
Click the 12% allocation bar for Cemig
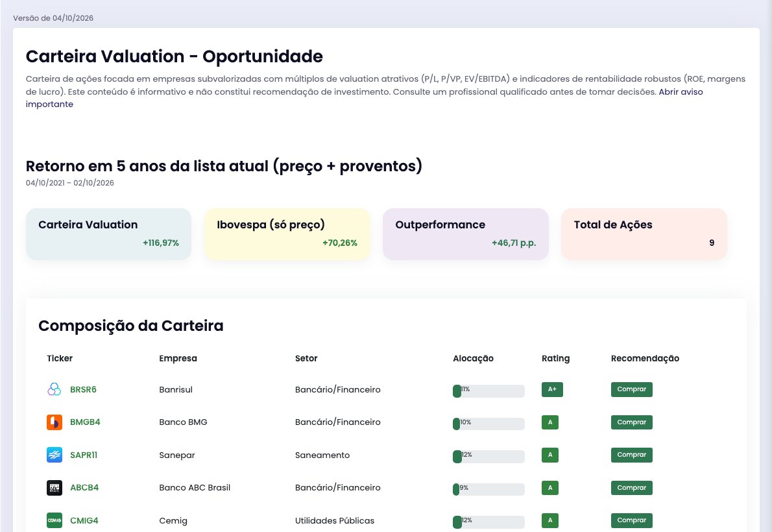[x=489, y=522]
